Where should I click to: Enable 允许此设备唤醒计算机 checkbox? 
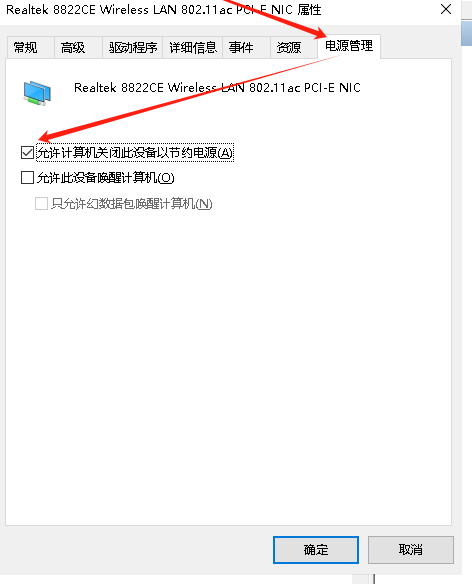coord(28,178)
